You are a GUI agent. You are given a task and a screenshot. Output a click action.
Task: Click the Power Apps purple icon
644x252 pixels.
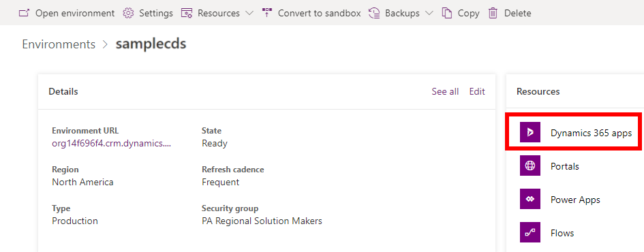click(530, 199)
